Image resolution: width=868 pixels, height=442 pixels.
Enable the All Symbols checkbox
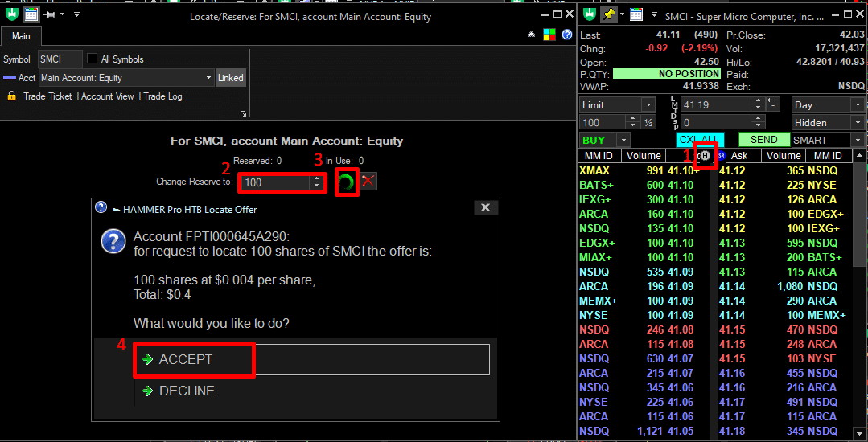pos(93,59)
